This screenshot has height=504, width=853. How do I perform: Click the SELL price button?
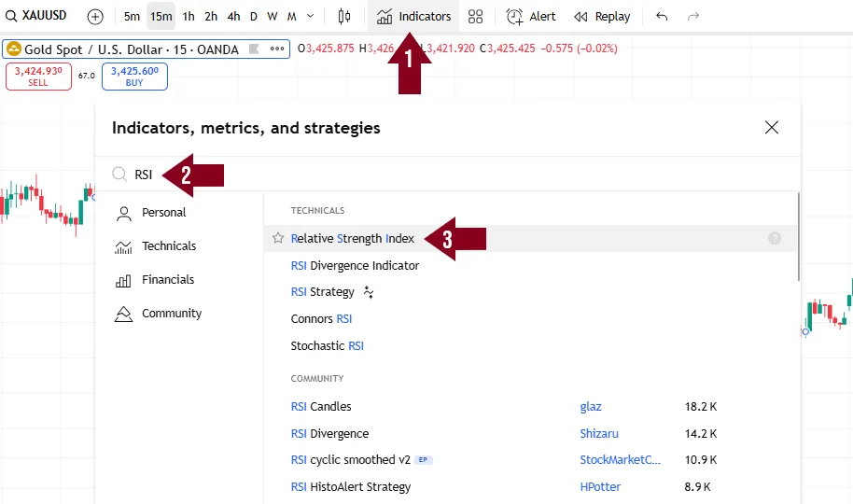(38, 77)
